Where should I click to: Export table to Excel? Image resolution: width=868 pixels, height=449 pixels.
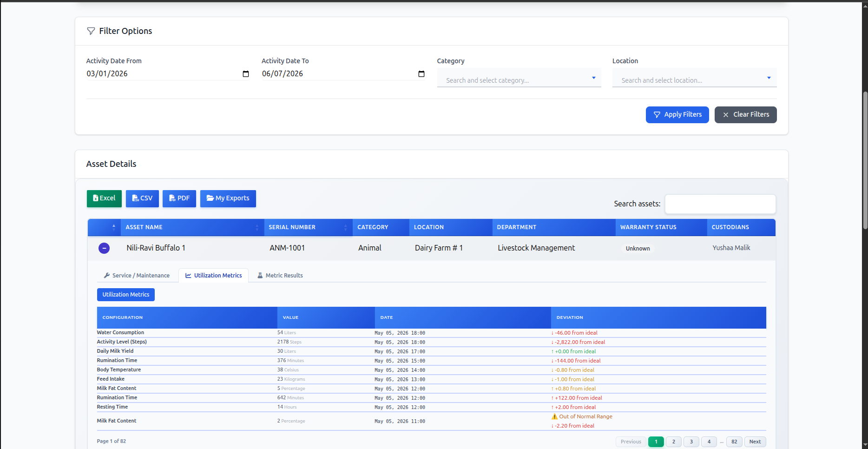104,198
